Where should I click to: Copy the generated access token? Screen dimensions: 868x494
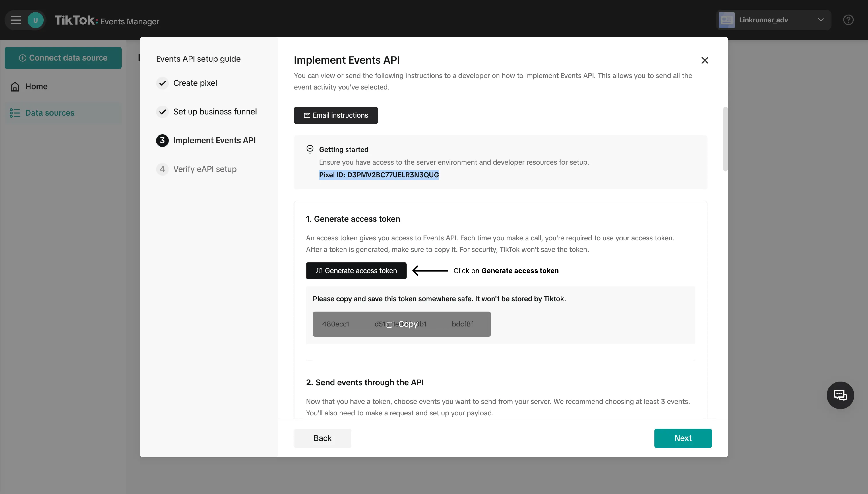point(402,324)
